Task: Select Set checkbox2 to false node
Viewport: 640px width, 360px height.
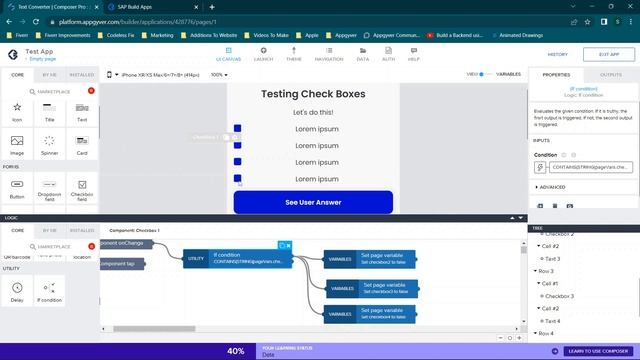Action: (x=370, y=259)
